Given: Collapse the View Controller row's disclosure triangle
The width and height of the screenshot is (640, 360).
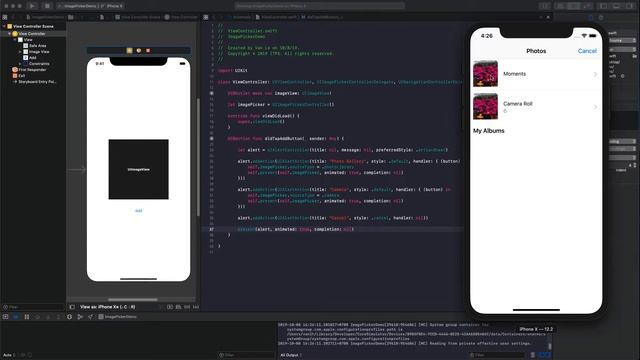Looking at the screenshot, I should coord(10,33).
